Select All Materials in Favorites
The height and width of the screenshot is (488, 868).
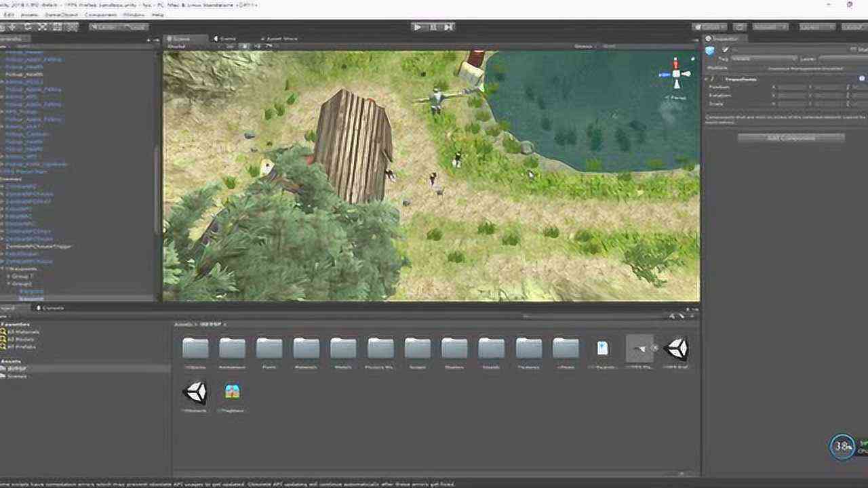23,331
